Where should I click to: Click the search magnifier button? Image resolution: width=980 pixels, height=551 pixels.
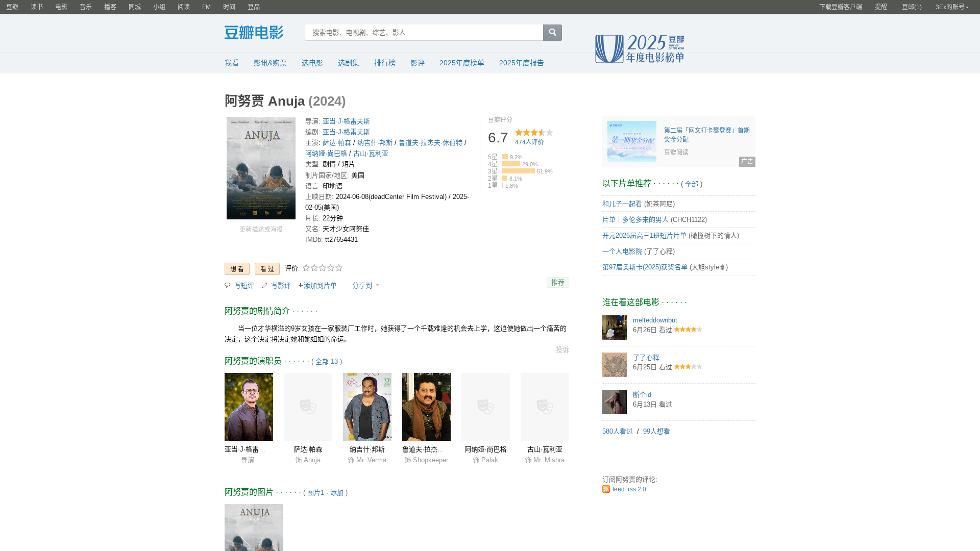(x=552, y=33)
